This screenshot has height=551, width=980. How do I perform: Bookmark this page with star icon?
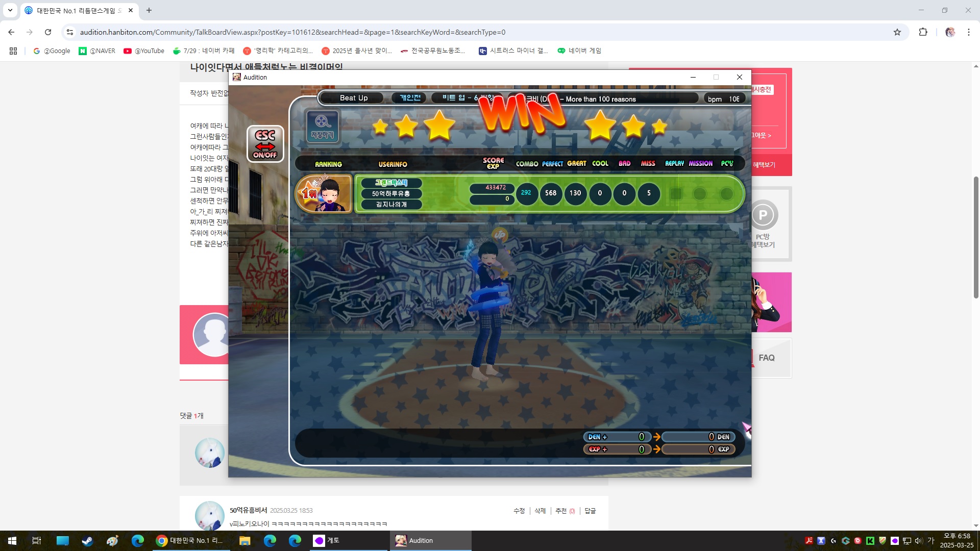(x=897, y=32)
